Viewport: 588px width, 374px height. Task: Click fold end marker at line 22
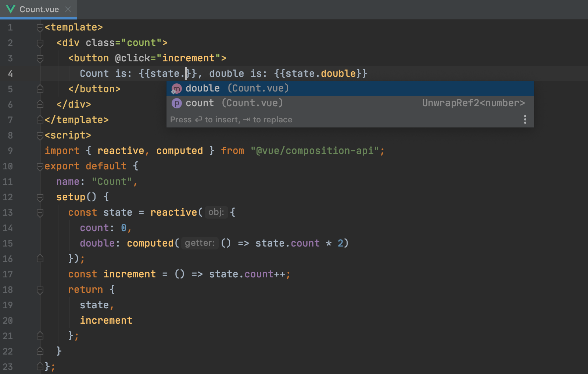[40, 352]
